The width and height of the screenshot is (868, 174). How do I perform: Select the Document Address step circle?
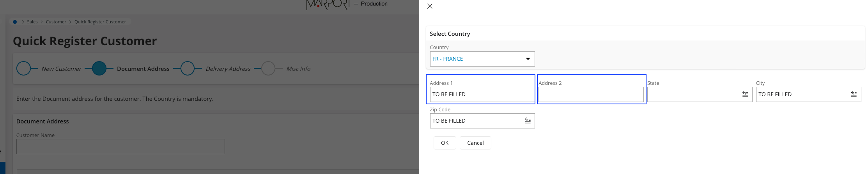99,69
